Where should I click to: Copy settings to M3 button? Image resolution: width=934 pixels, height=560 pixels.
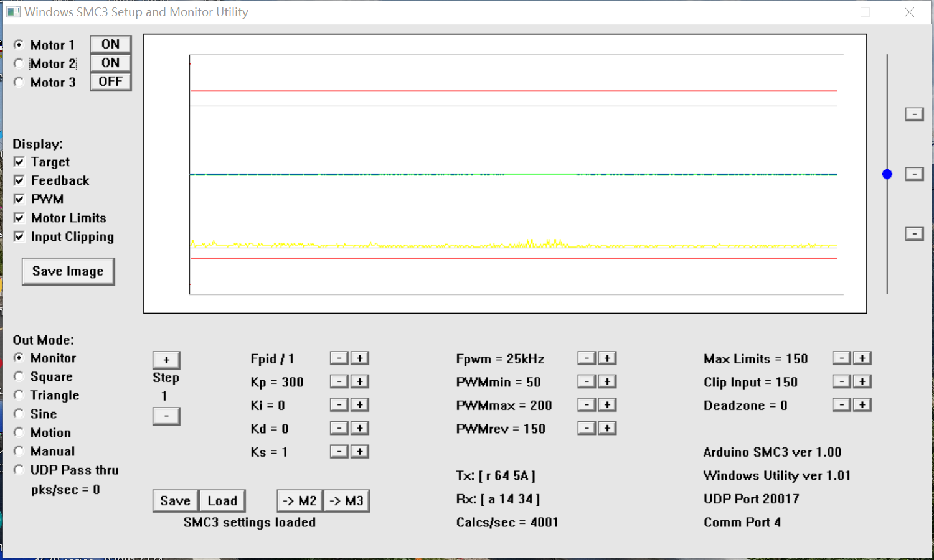pos(347,501)
